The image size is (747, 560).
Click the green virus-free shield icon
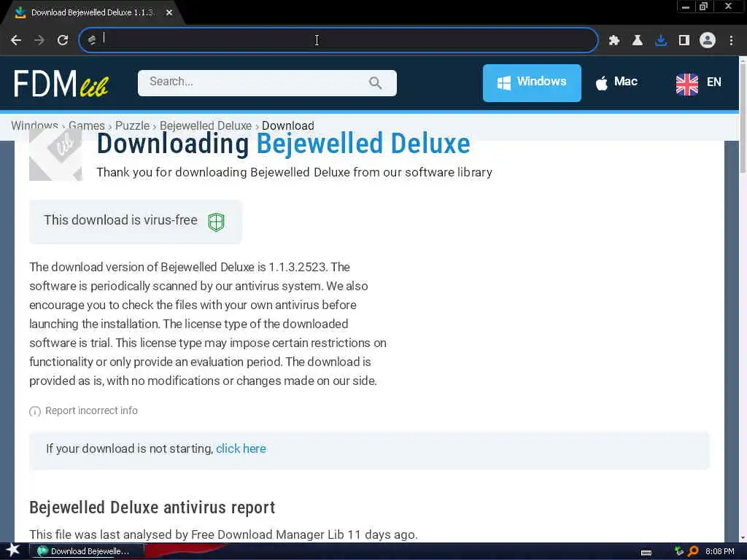tap(216, 222)
